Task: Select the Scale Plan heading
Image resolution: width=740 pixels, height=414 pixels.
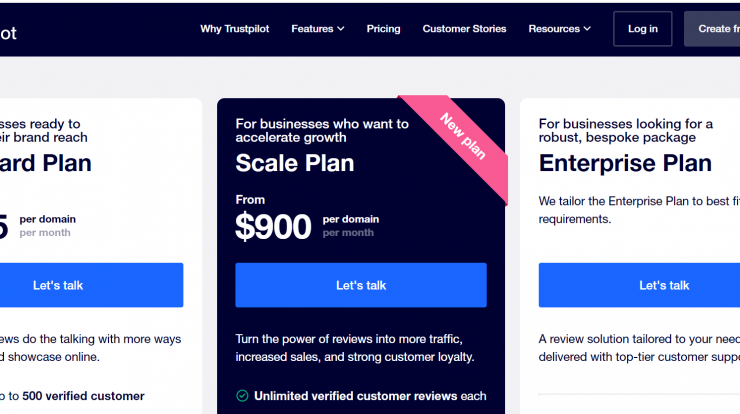Action: (295, 163)
